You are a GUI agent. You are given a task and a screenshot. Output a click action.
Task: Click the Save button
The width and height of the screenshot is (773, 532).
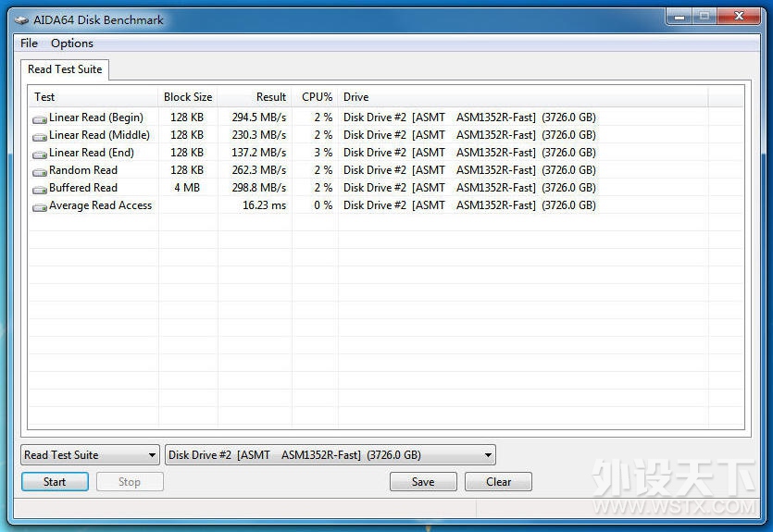point(423,482)
